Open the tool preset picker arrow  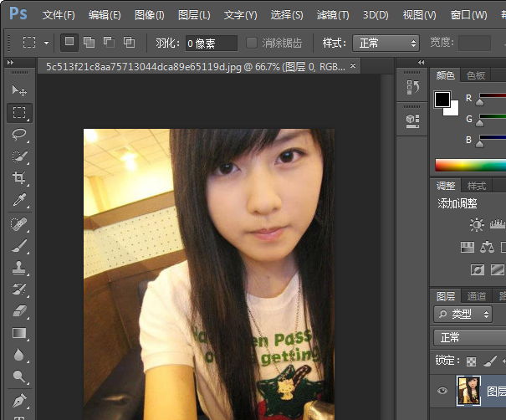coord(47,43)
